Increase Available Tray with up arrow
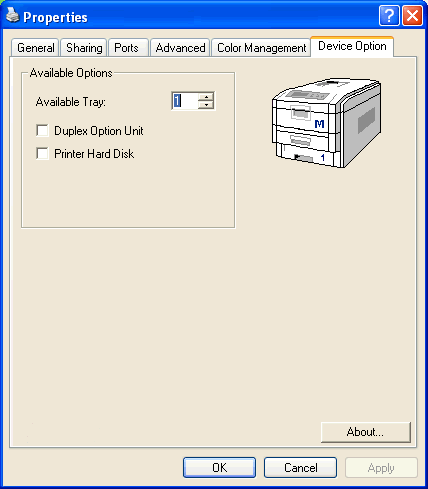 [206, 97]
